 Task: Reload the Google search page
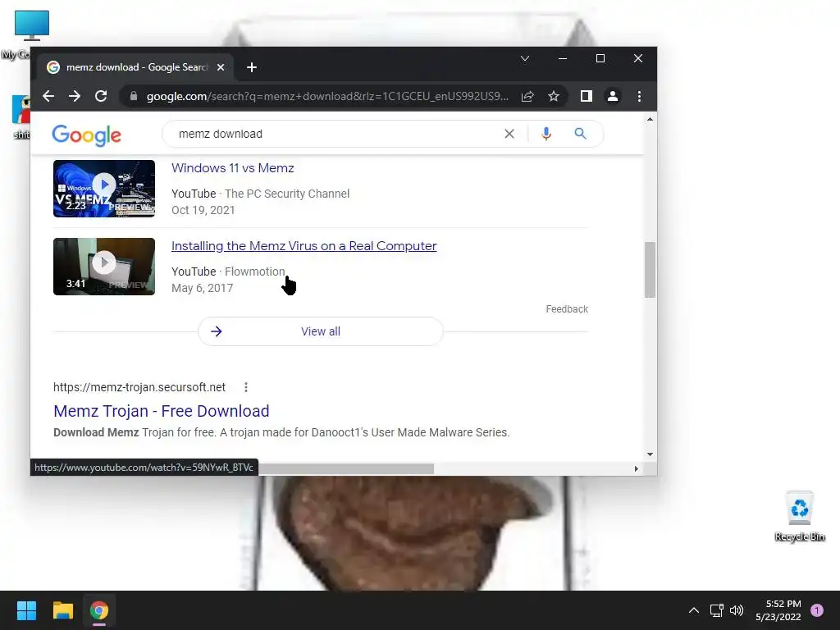point(101,97)
